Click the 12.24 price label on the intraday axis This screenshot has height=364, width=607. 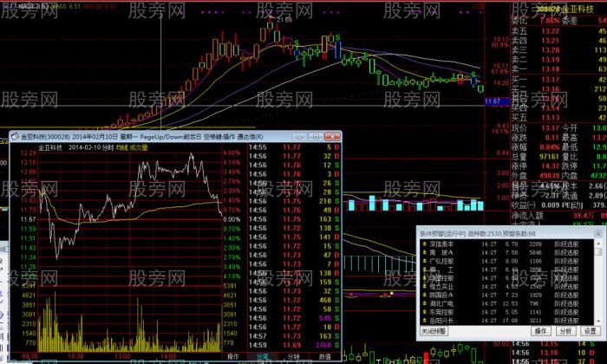click(29, 153)
